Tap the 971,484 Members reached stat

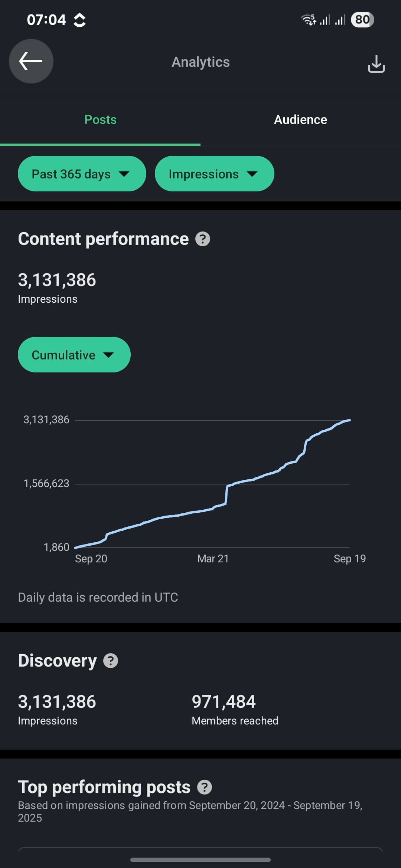tap(235, 709)
